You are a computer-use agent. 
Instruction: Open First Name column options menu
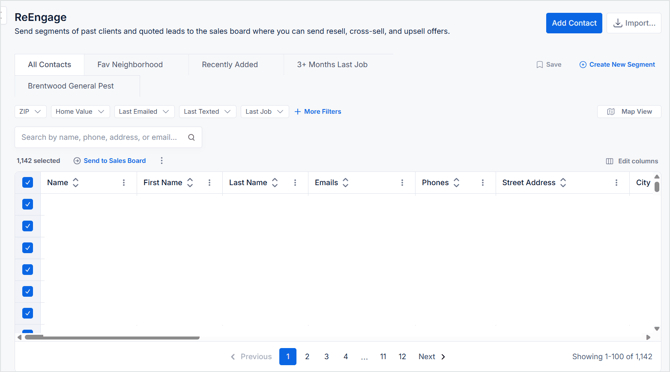209,183
